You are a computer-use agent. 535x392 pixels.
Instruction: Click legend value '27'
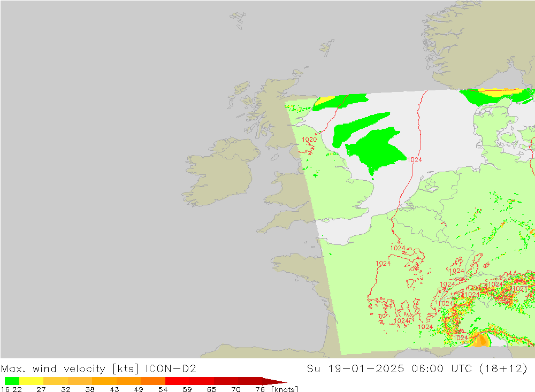(41, 389)
